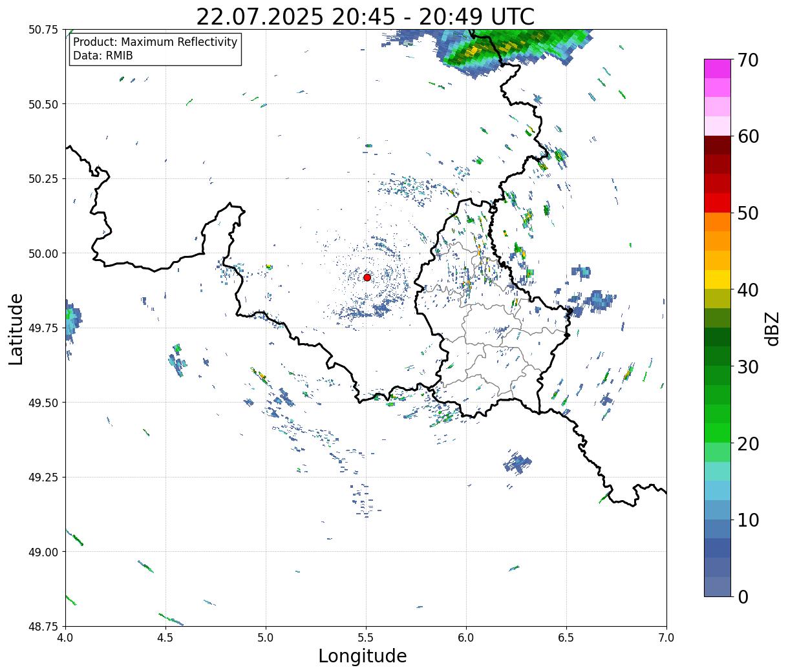The height and width of the screenshot is (672, 788).
Task: Click latitude tick label 49.50
Action: [43, 403]
